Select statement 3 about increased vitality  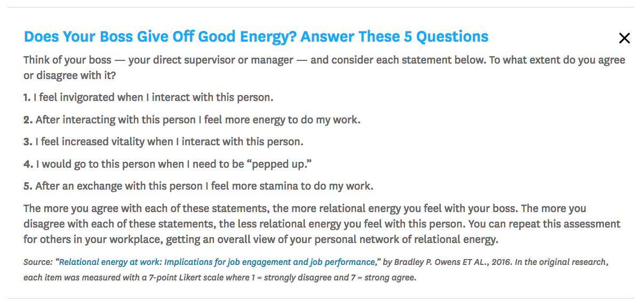163,142
